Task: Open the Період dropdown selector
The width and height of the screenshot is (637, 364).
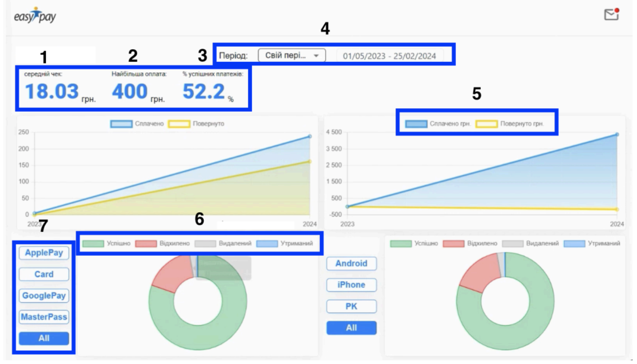Action: [x=291, y=56]
